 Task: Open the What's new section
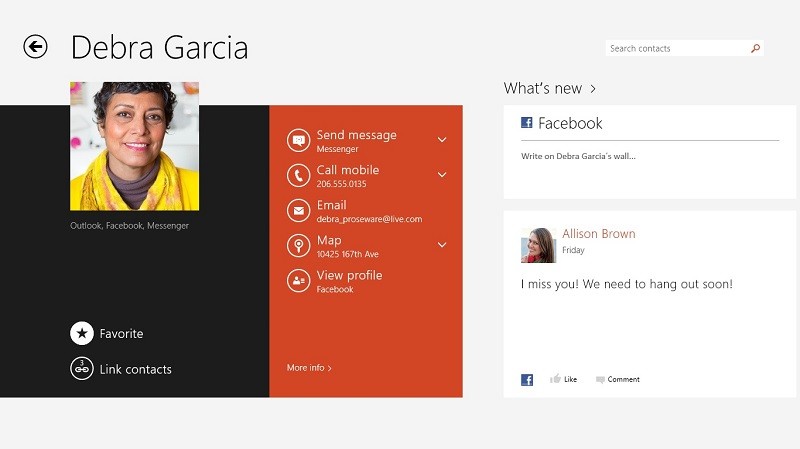[x=550, y=89]
